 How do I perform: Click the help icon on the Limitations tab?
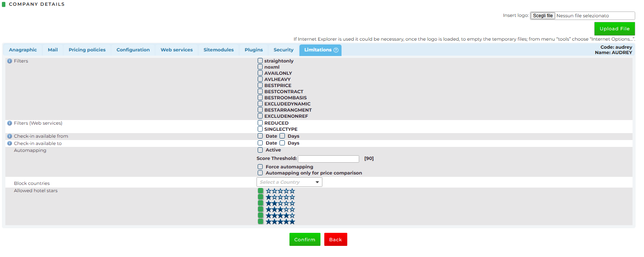coord(336,50)
